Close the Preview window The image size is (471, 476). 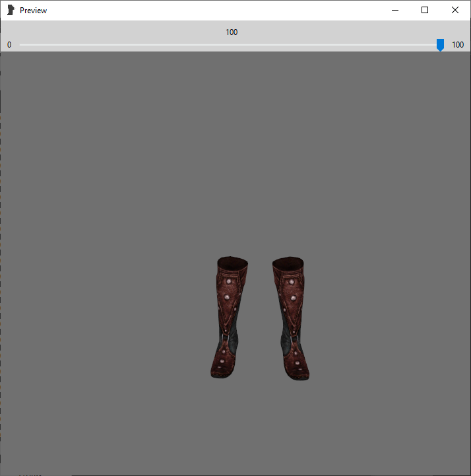coord(455,10)
